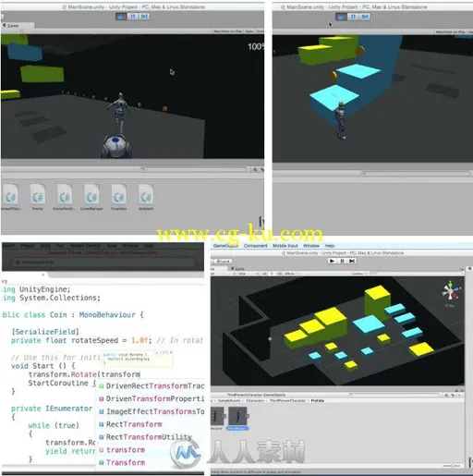Start Play mode in bottom-right Unity editor
The height and width of the screenshot is (476, 473).
[x=332, y=261]
